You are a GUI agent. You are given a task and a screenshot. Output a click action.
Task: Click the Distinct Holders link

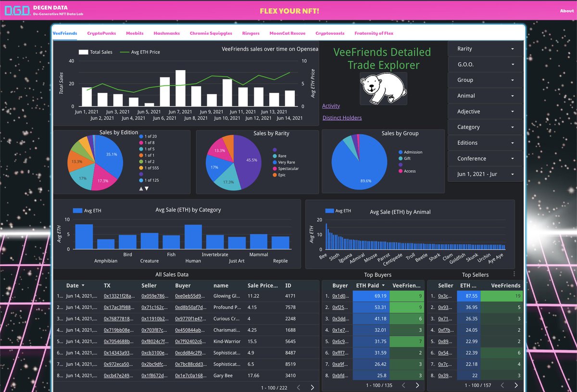point(342,118)
